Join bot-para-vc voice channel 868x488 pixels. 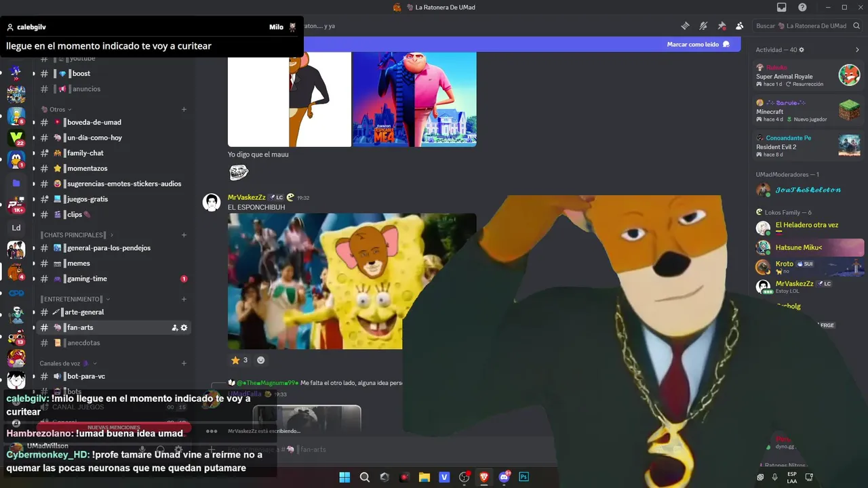113,376
